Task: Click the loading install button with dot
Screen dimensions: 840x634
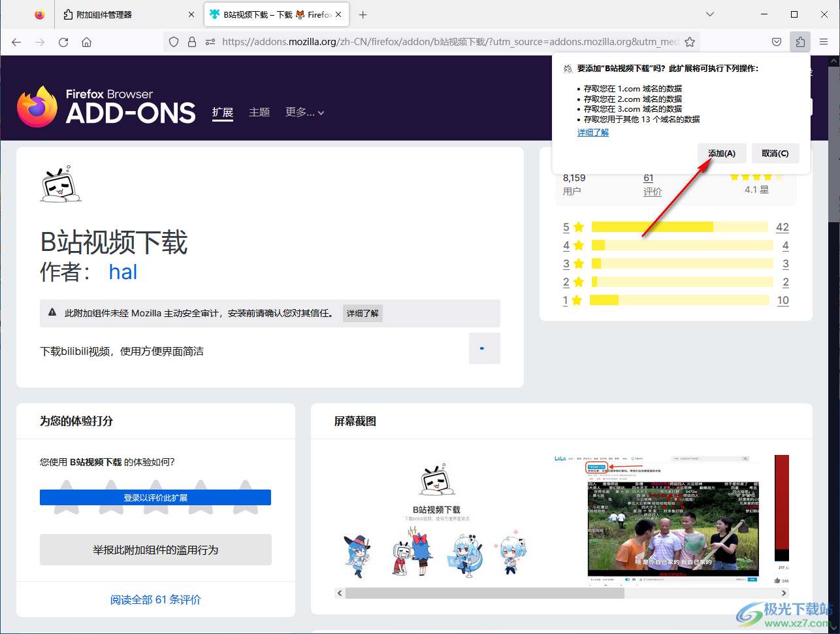Action: coord(485,348)
